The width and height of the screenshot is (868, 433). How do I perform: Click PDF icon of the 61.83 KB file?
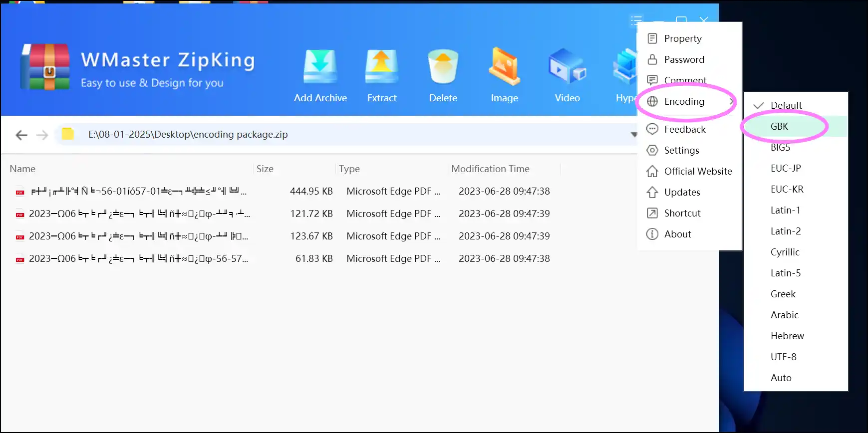pyautogui.click(x=20, y=259)
